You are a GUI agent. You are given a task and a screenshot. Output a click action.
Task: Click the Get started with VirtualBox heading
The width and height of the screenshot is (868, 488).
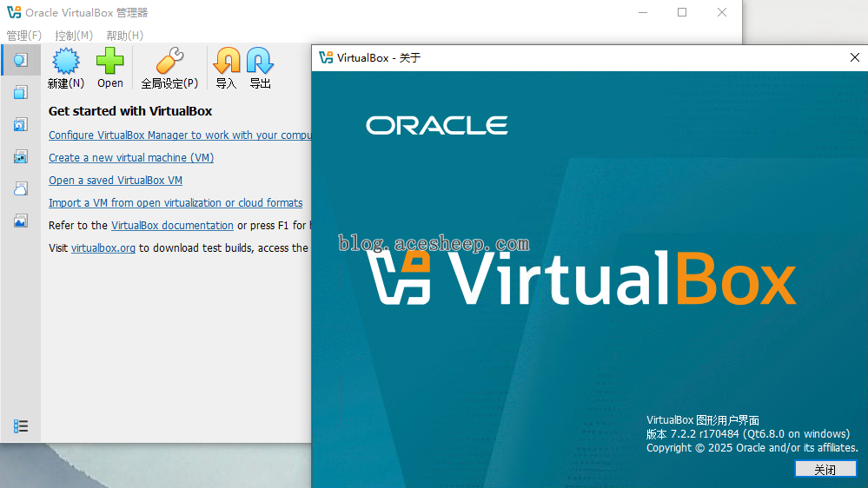click(130, 111)
